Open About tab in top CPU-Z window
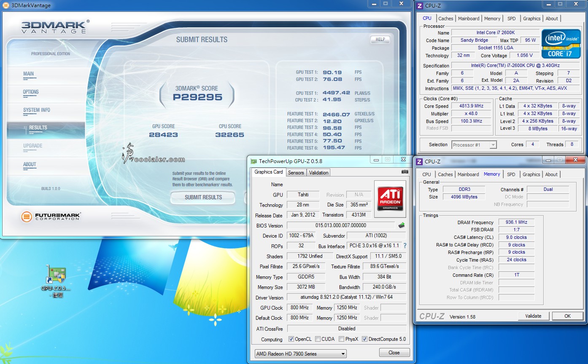 552,19
